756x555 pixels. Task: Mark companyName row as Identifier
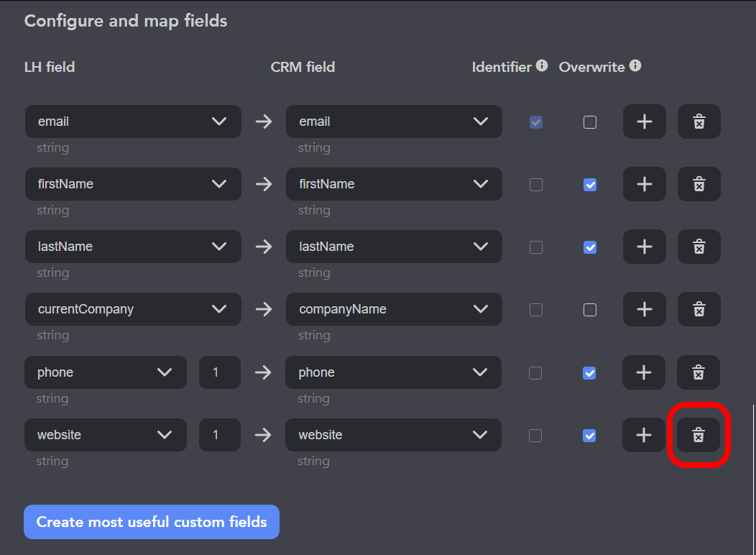coord(535,310)
